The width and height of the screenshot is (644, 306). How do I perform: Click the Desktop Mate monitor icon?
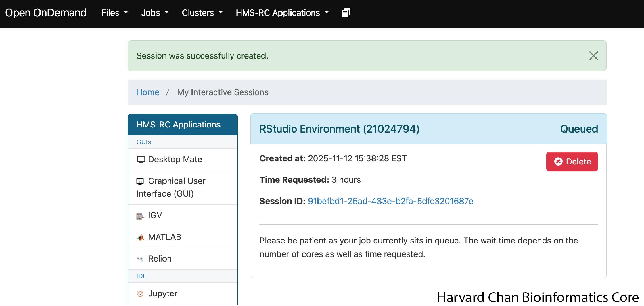pos(141,159)
